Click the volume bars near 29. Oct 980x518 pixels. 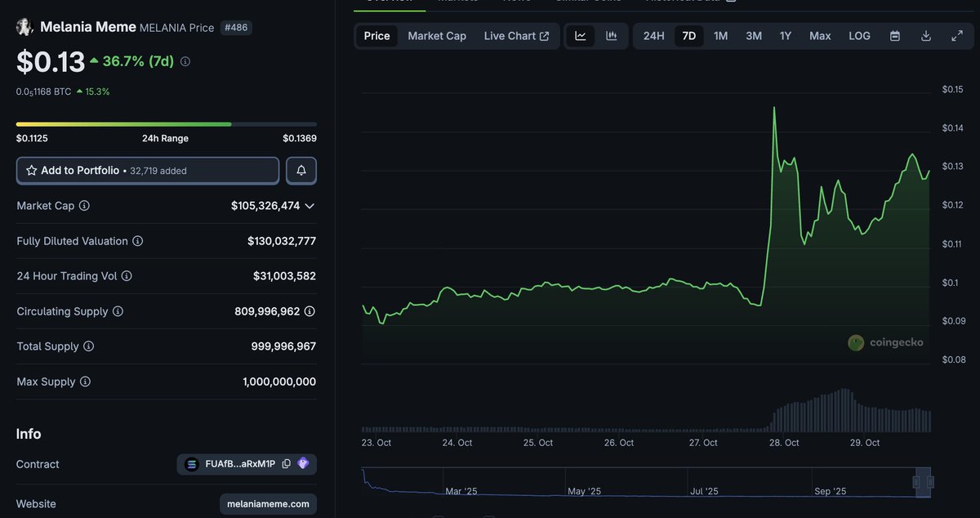(864, 418)
